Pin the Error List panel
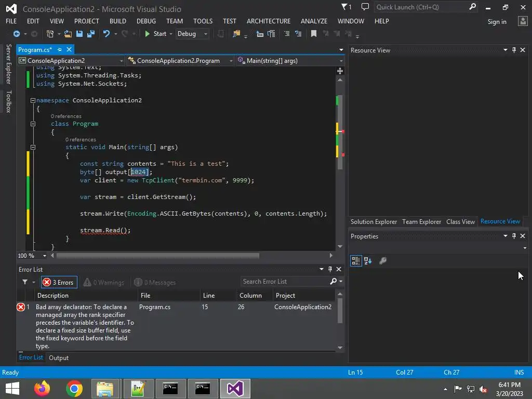532x399 pixels. pyautogui.click(x=330, y=269)
